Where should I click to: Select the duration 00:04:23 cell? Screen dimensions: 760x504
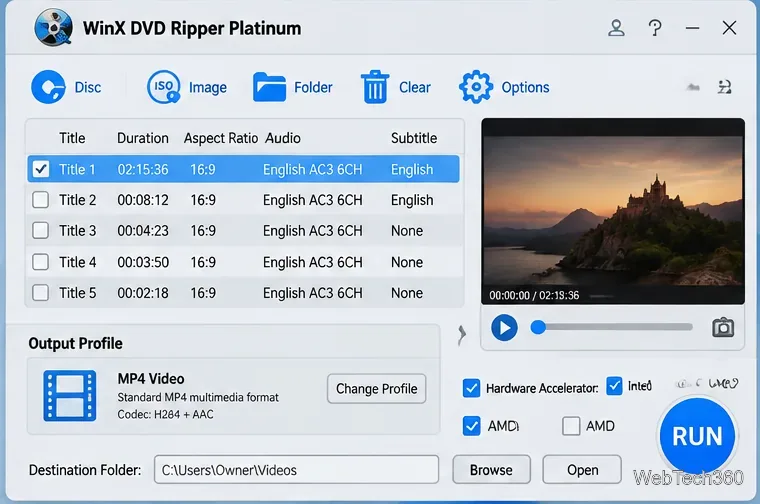[143, 230]
